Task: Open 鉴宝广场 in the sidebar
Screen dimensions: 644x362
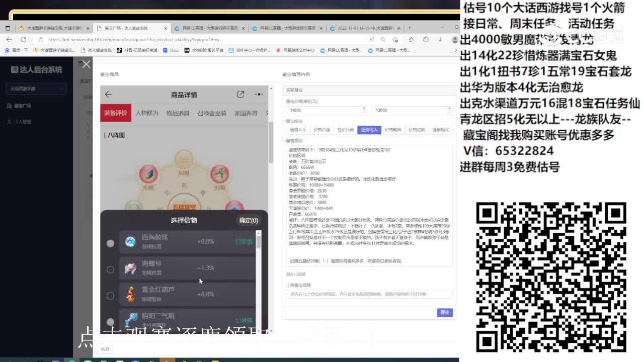Action: coord(23,106)
